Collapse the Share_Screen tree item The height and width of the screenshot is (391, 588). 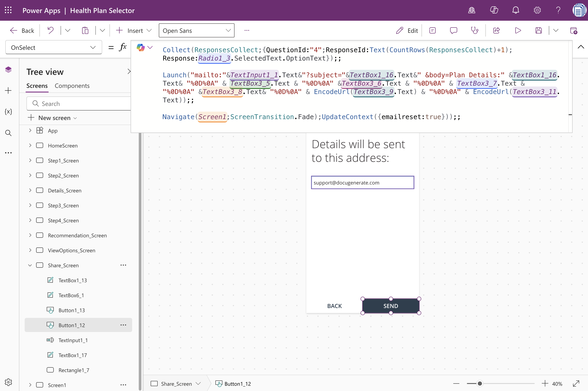click(x=30, y=265)
